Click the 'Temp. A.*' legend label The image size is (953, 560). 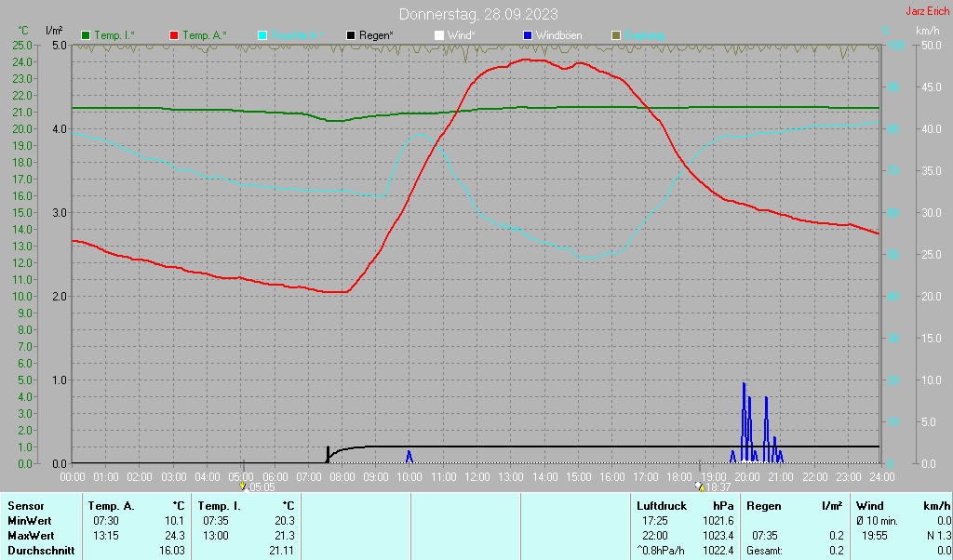[x=205, y=36]
